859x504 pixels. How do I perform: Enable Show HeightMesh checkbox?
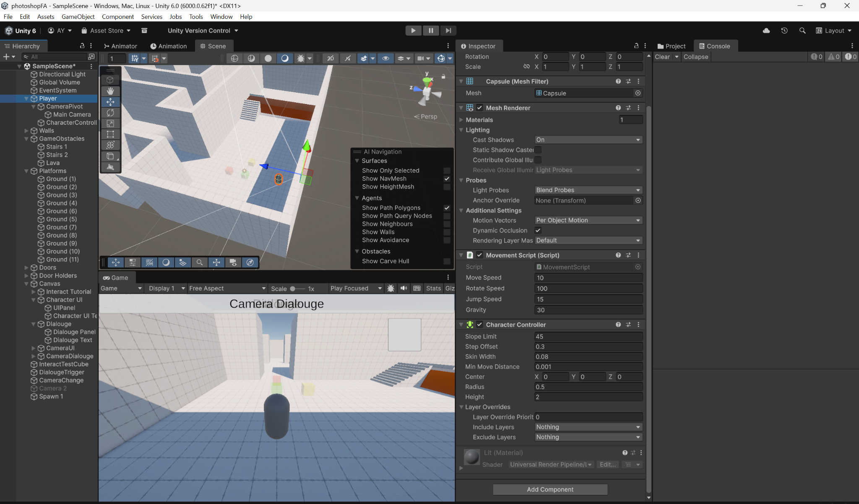[x=447, y=187]
